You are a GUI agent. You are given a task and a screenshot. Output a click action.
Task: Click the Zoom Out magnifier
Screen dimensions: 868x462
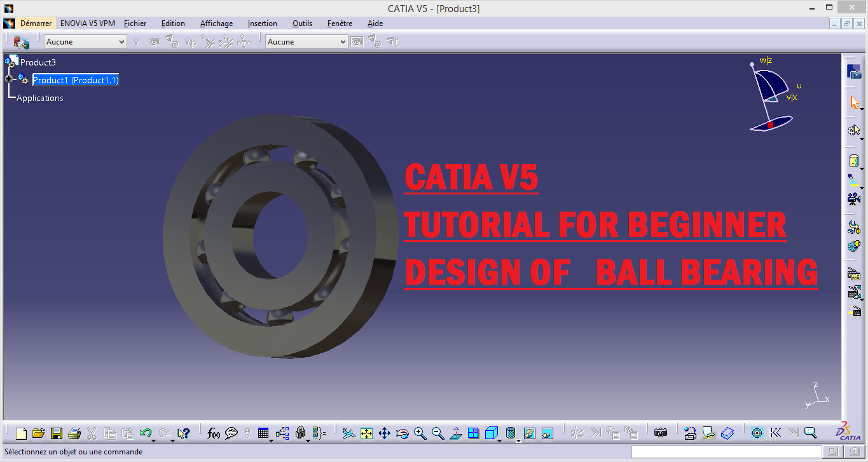[x=437, y=433]
